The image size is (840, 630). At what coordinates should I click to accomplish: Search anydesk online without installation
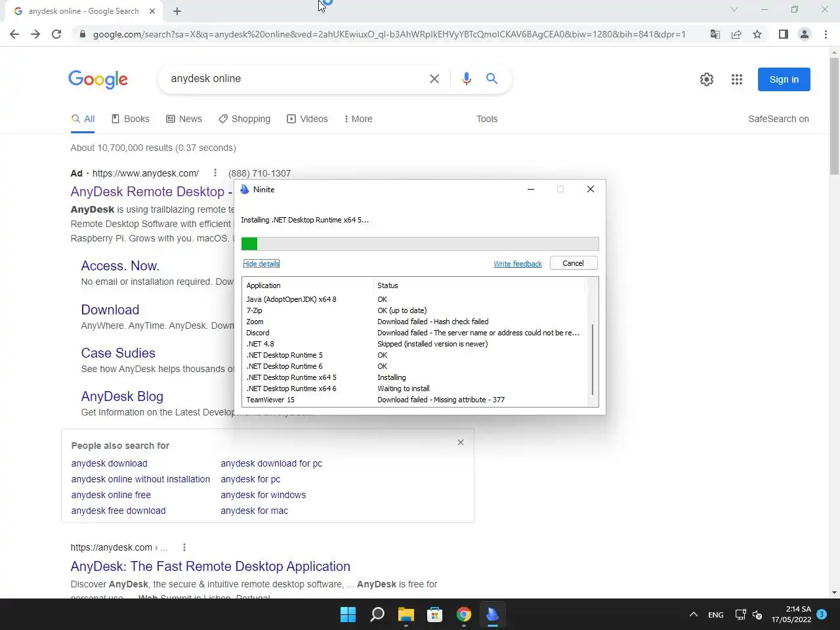coord(140,479)
